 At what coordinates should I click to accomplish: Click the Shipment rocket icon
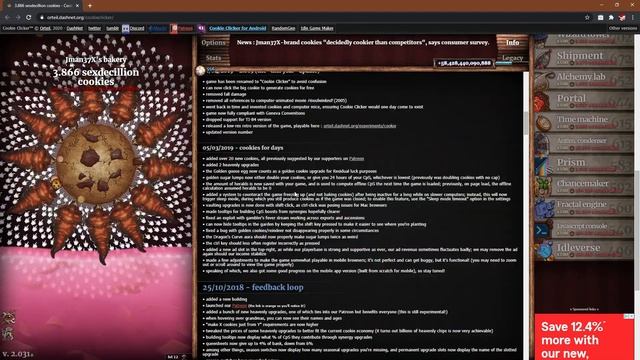coord(544,58)
